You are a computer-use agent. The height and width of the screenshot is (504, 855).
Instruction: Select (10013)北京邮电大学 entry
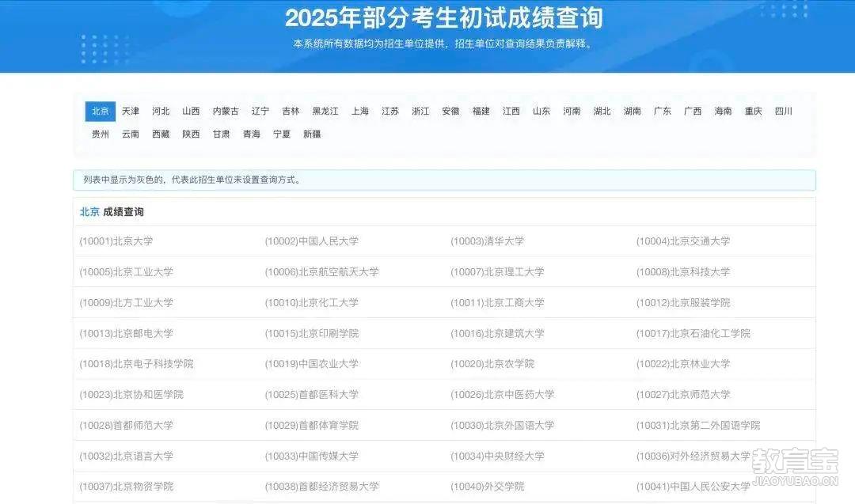coord(127,333)
